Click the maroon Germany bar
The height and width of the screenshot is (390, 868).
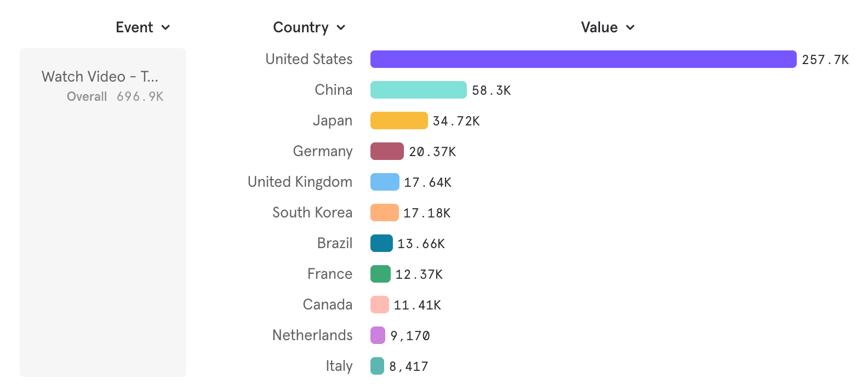coord(387,151)
